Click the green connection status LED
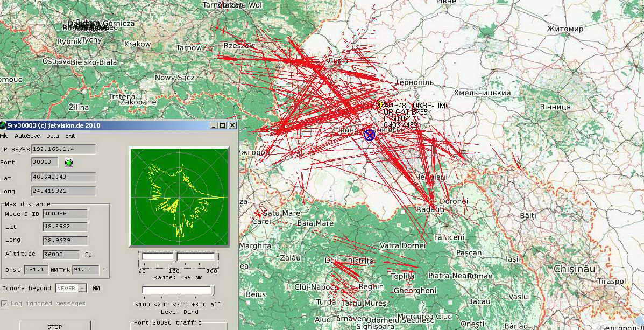Image resolution: width=644 pixels, height=330 pixels. tap(69, 163)
